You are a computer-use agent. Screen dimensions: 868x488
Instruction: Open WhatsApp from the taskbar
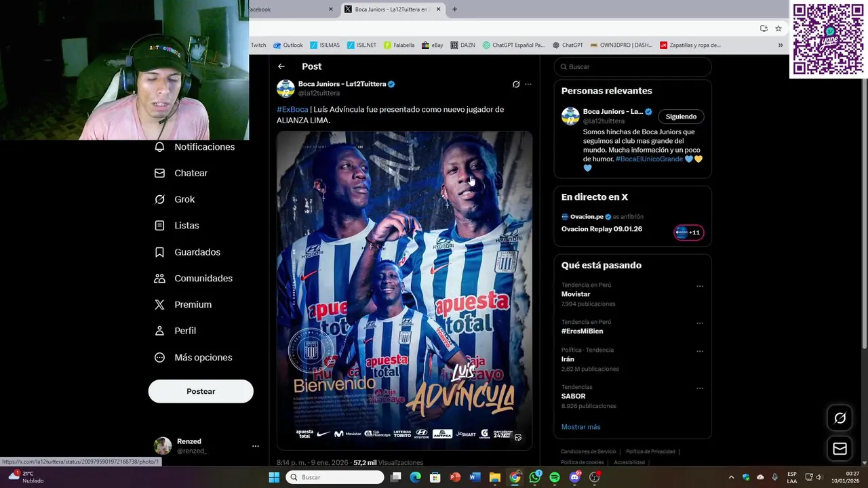pos(535,477)
